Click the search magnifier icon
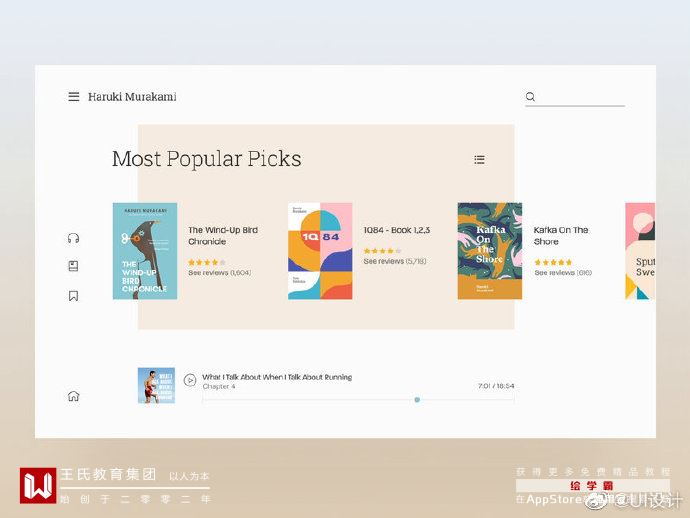This screenshot has height=518, width=690. pyautogui.click(x=530, y=97)
